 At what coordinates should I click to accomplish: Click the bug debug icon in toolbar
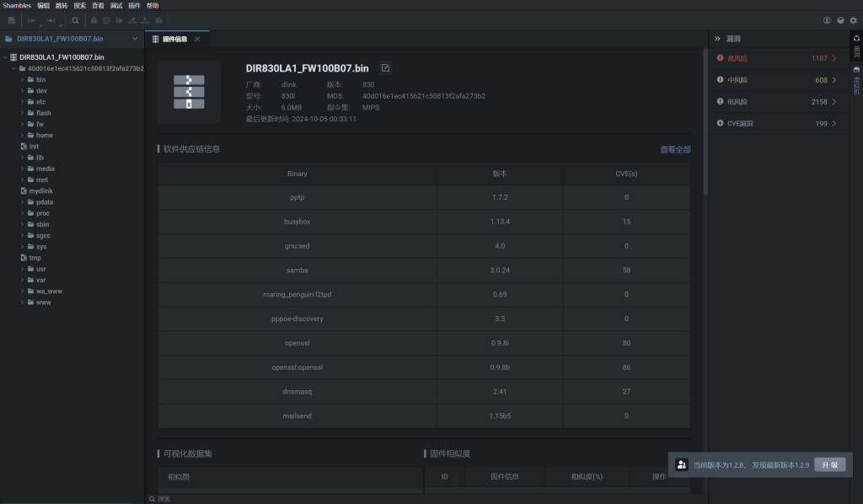point(94,20)
